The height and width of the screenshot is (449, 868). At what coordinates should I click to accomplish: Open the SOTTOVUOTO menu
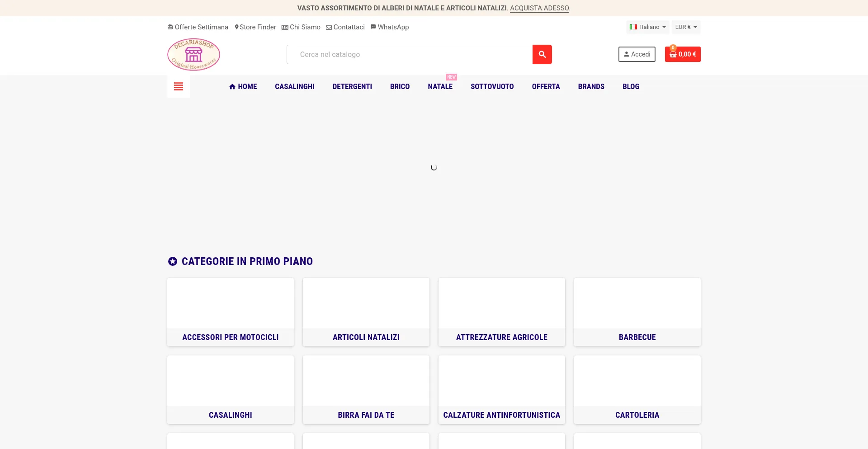[492, 86]
